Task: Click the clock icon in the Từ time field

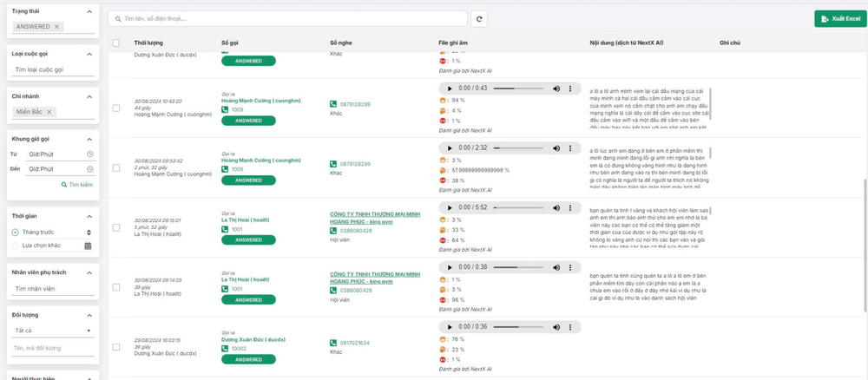Action: (89, 154)
